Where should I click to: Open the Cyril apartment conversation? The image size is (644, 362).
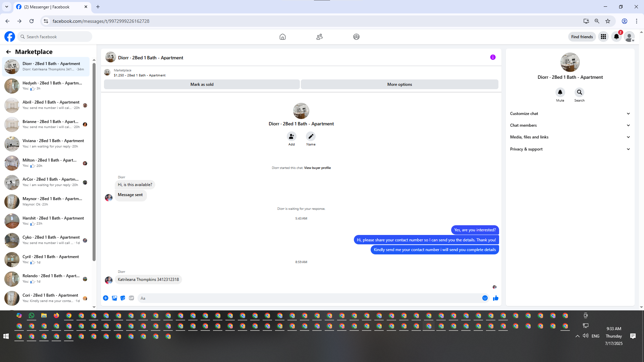(x=46, y=259)
